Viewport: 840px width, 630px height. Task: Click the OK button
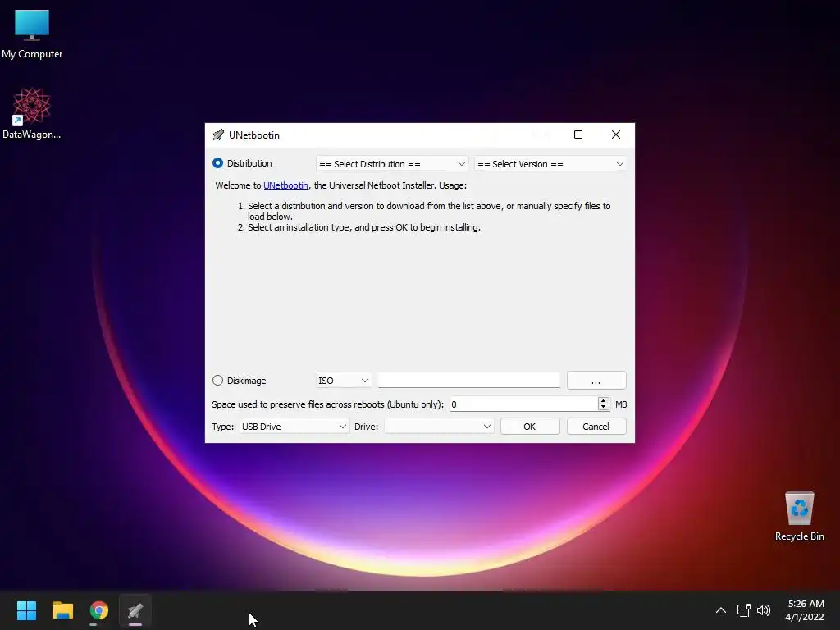pyautogui.click(x=530, y=427)
